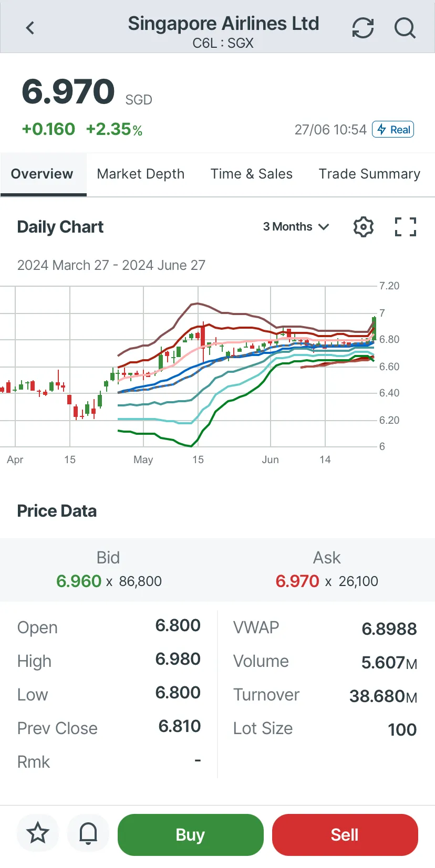Tap the Open value 6.800
The image size is (435, 868).
pyautogui.click(x=178, y=625)
